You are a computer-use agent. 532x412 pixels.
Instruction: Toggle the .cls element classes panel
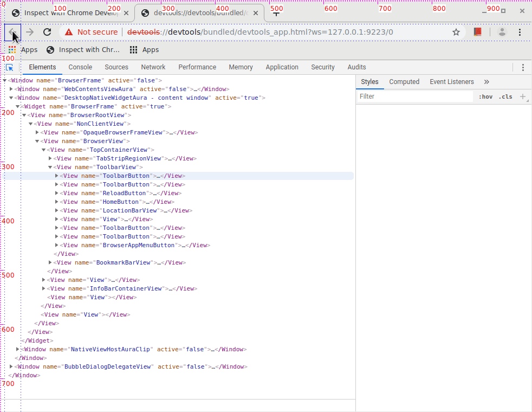point(505,96)
